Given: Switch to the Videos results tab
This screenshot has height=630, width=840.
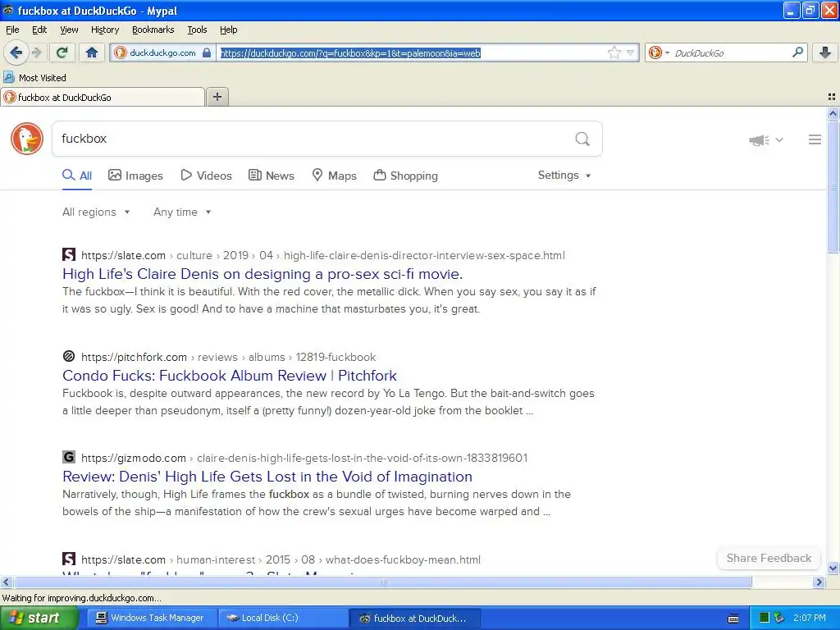Looking at the screenshot, I should pyautogui.click(x=206, y=176).
